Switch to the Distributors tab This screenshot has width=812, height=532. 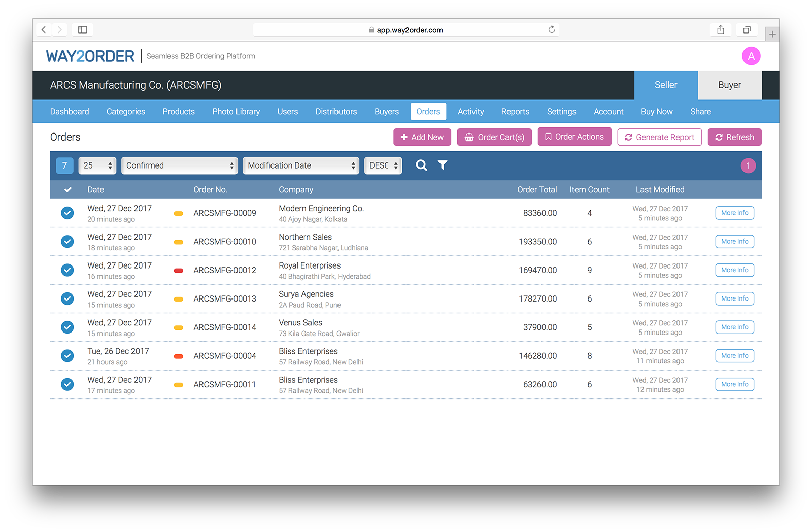click(x=336, y=112)
